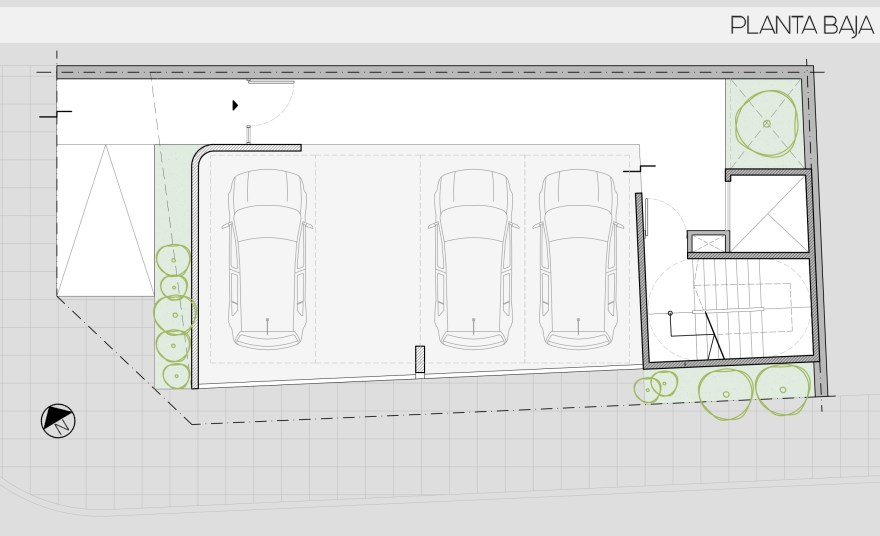Select the small column below the parking bays
The height and width of the screenshot is (536, 880).
click(x=420, y=360)
